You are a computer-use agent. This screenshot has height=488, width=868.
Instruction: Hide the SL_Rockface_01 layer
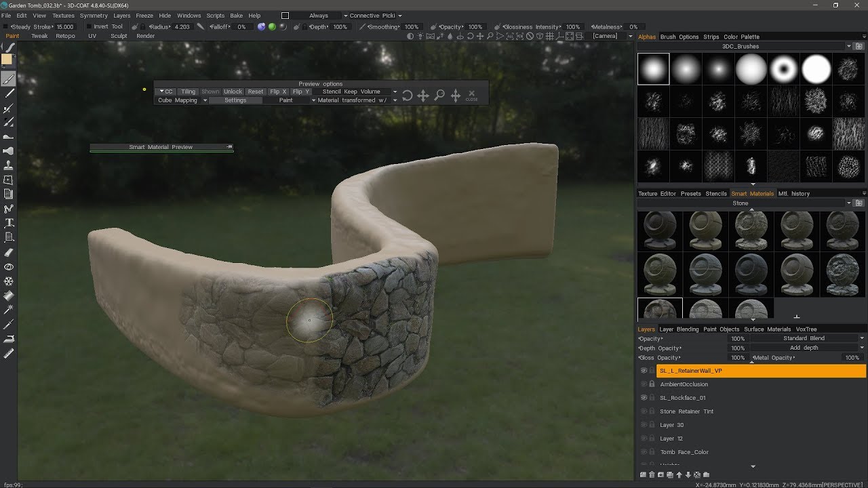tap(644, 398)
